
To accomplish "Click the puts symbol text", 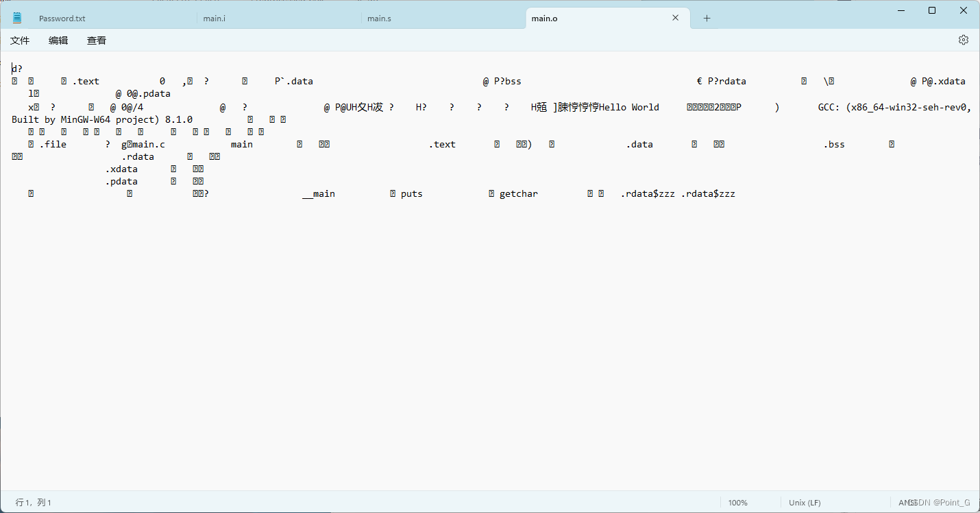I will (x=412, y=194).
